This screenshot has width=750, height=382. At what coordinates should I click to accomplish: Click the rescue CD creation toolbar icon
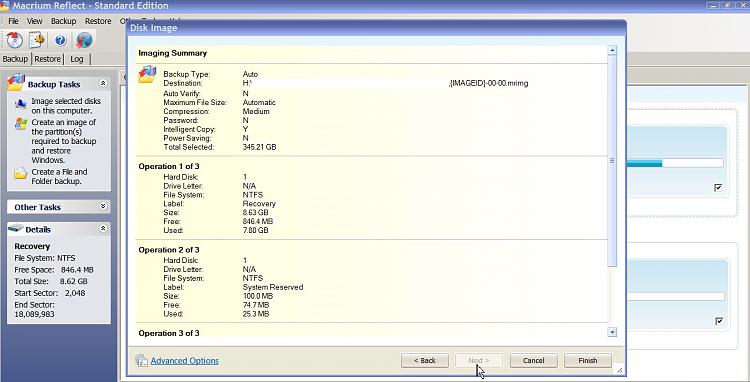(x=15, y=40)
